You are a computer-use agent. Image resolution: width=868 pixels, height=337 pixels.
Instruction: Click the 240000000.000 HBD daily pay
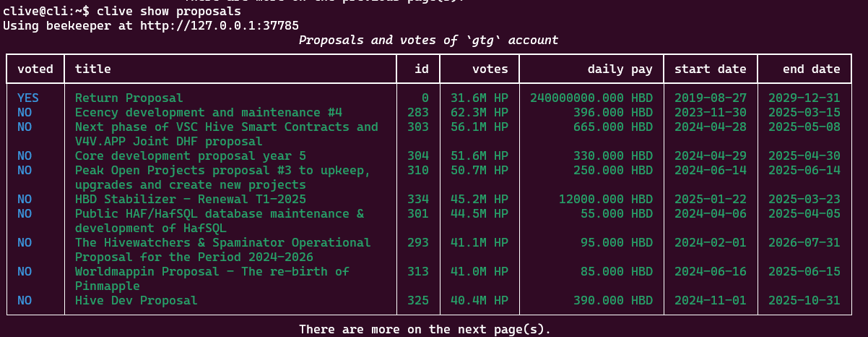coord(591,98)
